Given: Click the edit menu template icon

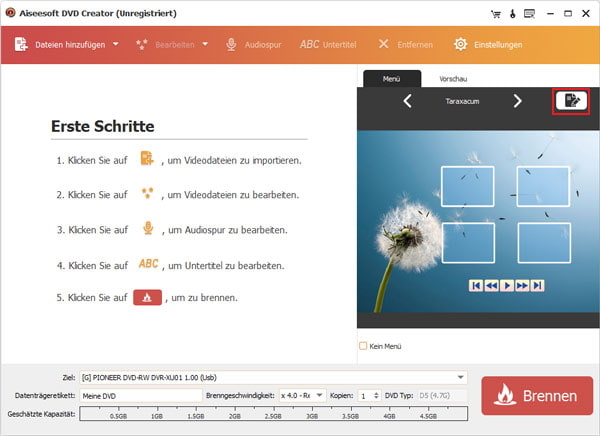Looking at the screenshot, I should tap(571, 101).
